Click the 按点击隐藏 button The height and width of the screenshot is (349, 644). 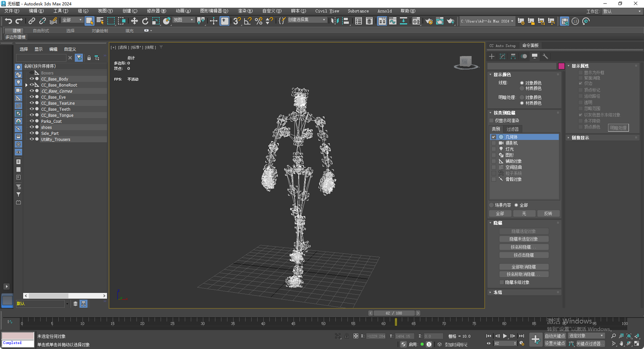pos(524,255)
